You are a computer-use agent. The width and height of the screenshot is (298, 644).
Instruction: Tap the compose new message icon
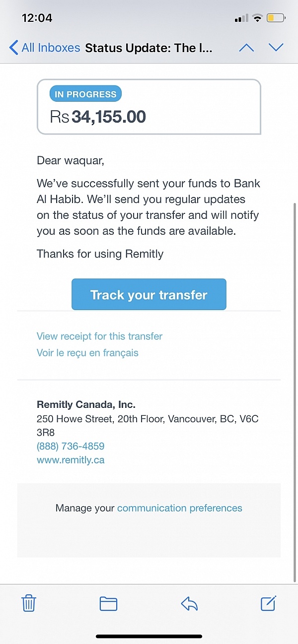click(x=268, y=603)
